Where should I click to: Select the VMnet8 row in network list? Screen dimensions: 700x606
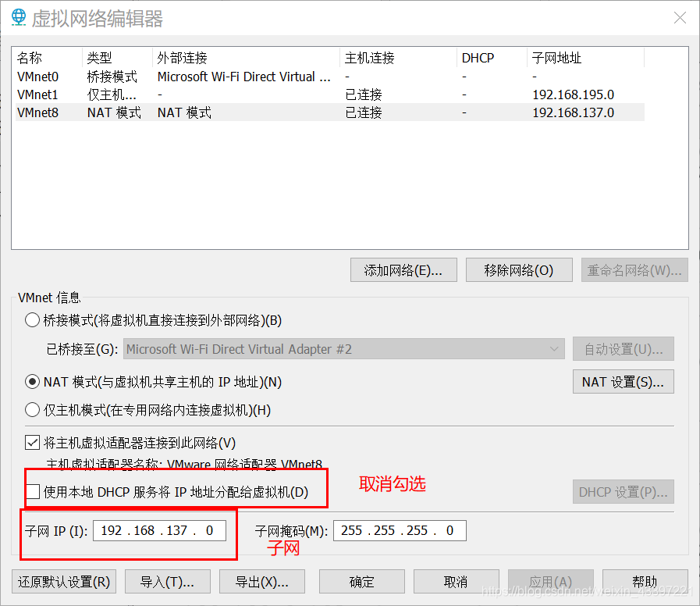(x=330, y=112)
